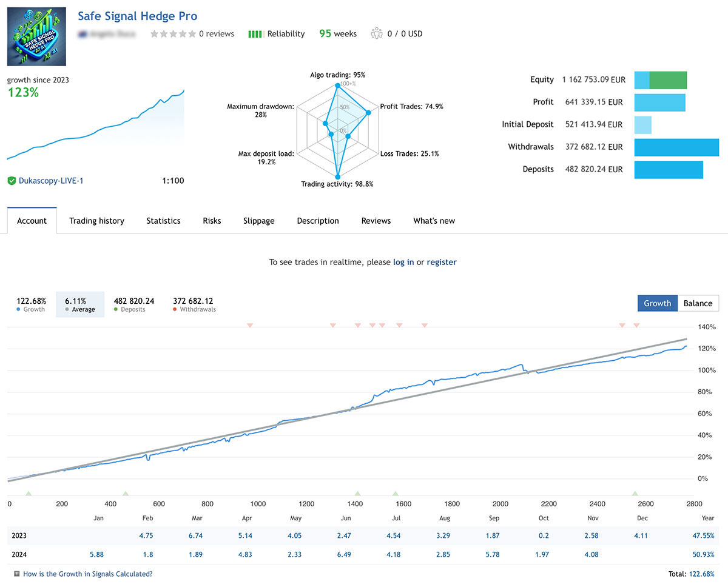Viewport: 728px width, 587px height.
Task: Click the star rating icons
Action: pyautogui.click(x=173, y=34)
